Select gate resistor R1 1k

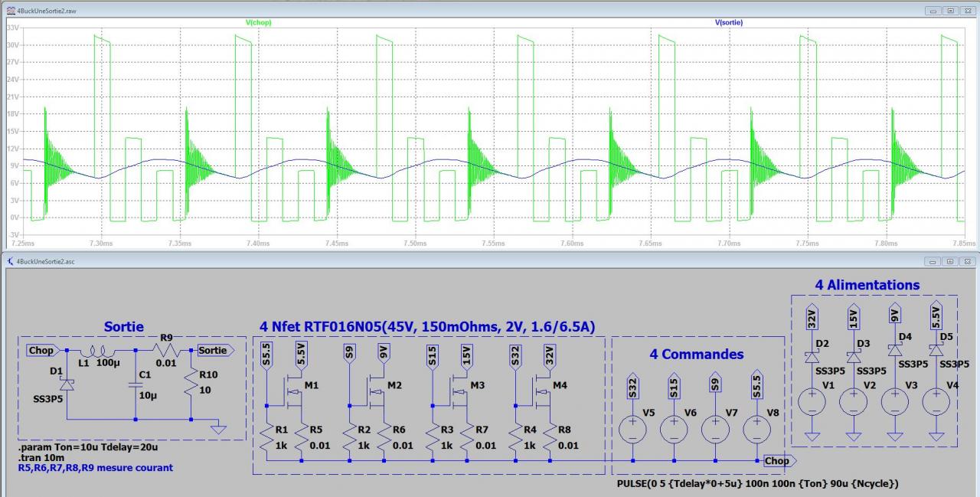[x=265, y=437]
